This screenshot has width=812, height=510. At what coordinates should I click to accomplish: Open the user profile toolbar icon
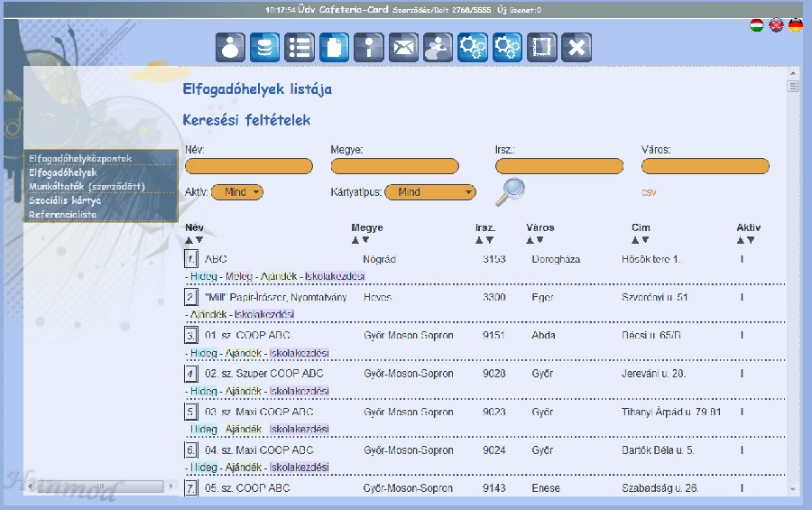point(230,47)
